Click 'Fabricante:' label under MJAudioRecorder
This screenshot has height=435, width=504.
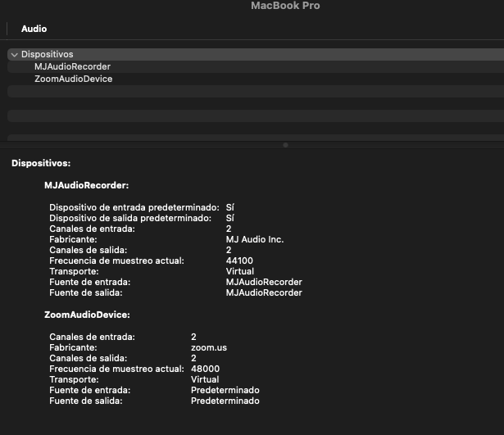[73, 239]
